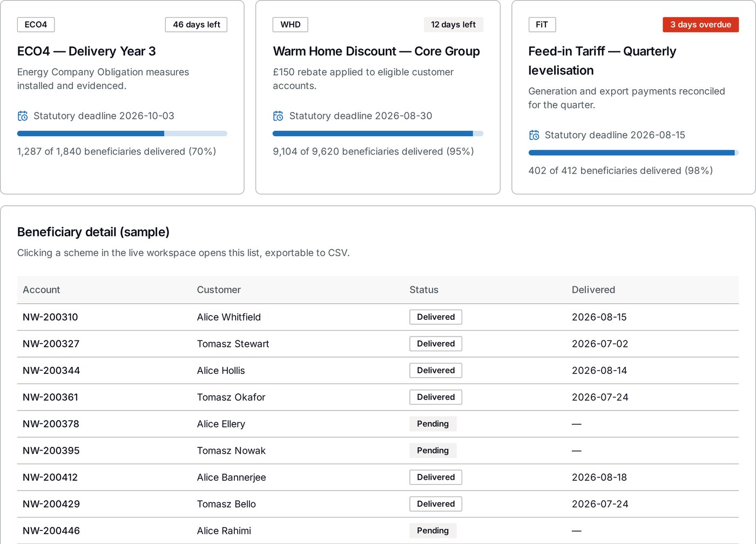Click the 12 days left badge
This screenshot has width=756, height=544.
(x=453, y=25)
